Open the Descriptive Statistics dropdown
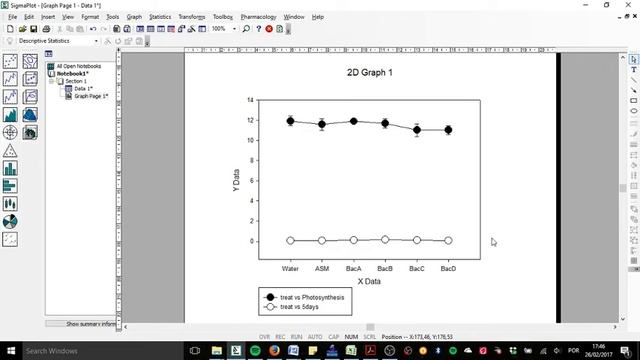 96,41
